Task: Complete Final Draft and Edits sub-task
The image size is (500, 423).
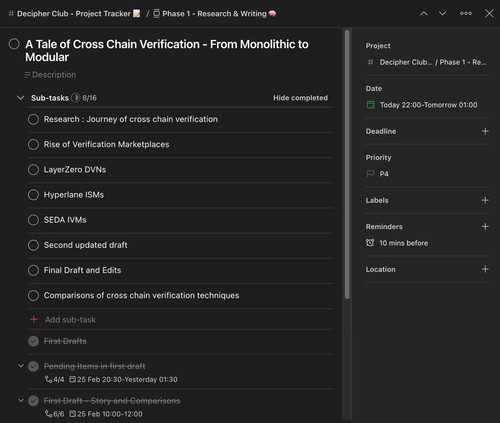Action: 33,270
